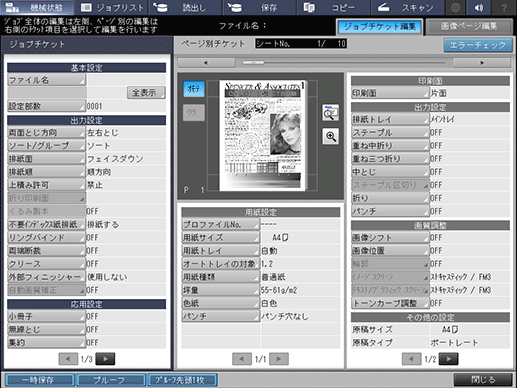
Task: Click the エラーチェック button
Action: [478, 45]
